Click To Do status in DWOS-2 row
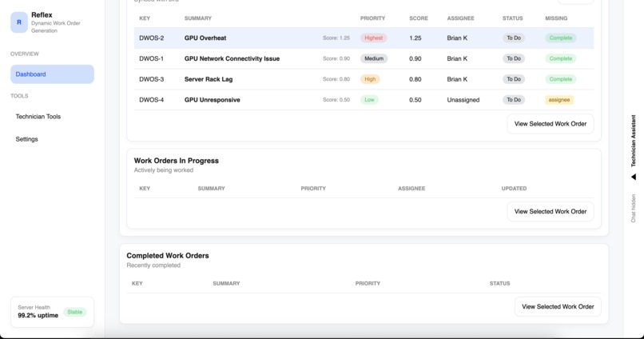The width and height of the screenshot is (644, 339). (x=514, y=38)
